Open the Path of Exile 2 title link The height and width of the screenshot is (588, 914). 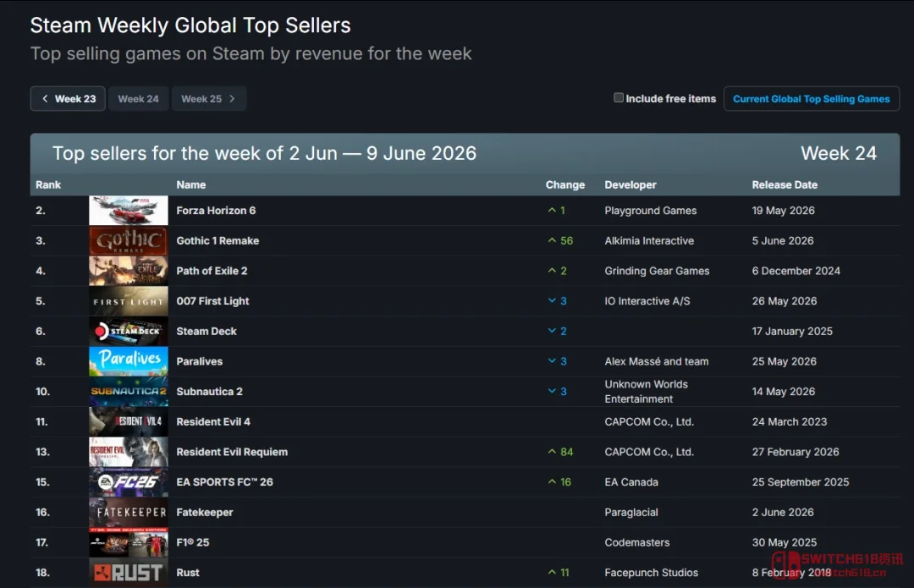coord(212,271)
